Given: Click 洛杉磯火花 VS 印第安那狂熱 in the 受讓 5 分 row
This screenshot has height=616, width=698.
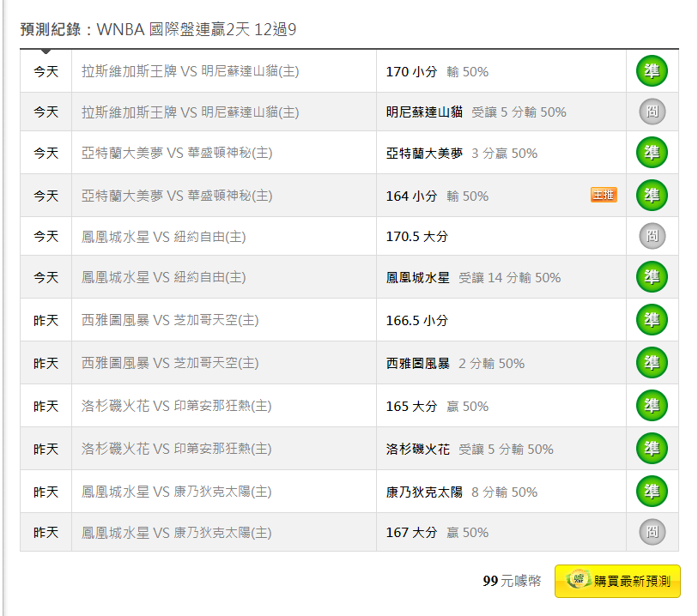Looking at the screenshot, I should (176, 449).
